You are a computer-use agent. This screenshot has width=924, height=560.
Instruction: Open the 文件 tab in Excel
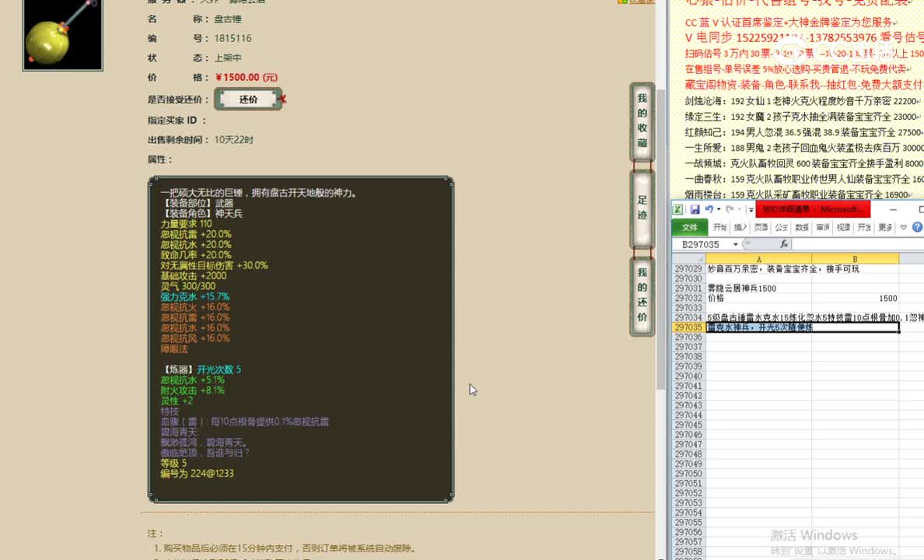[x=689, y=227]
